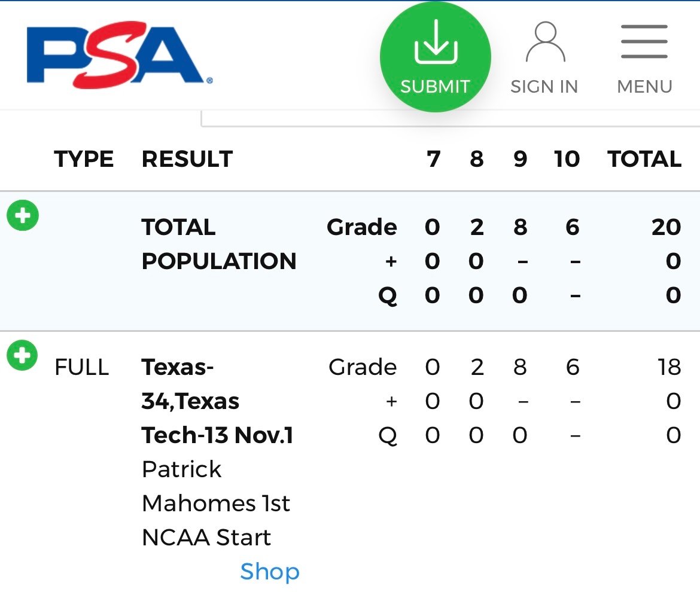Click the Texas-34, Texas Tech-13 result title
The image size is (700, 592).
(217, 401)
